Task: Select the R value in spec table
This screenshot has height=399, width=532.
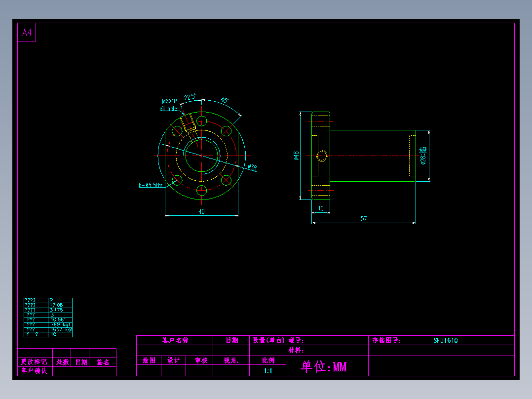Action: [x=51, y=300]
